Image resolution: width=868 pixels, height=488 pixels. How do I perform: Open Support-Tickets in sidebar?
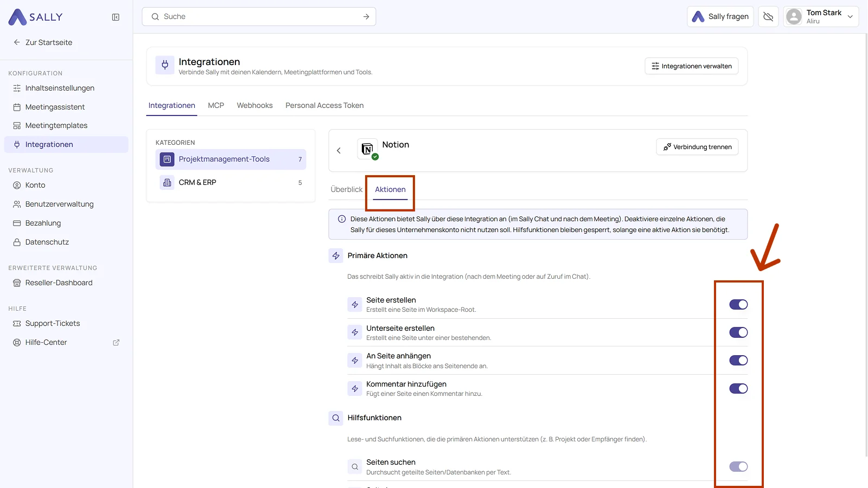coord(66,324)
